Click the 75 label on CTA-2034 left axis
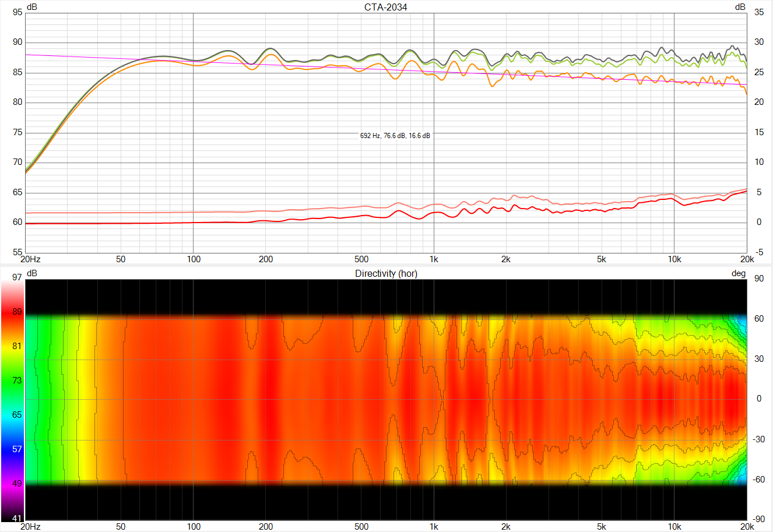 click(x=17, y=132)
